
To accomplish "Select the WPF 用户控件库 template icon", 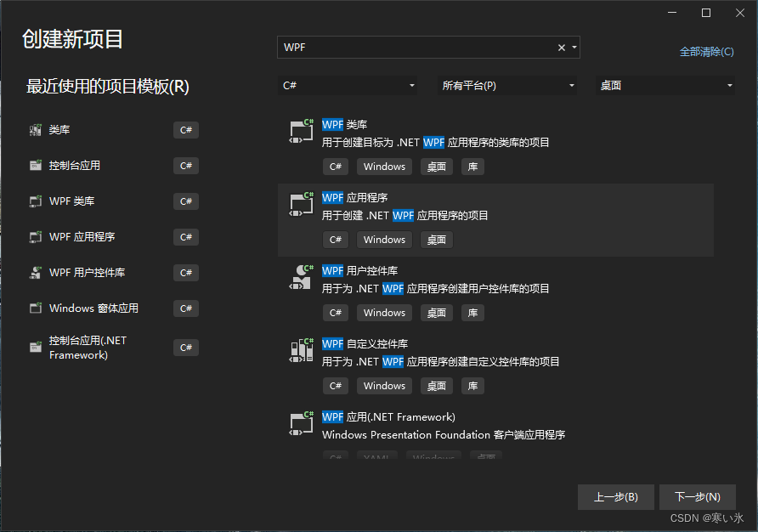I will (x=301, y=278).
